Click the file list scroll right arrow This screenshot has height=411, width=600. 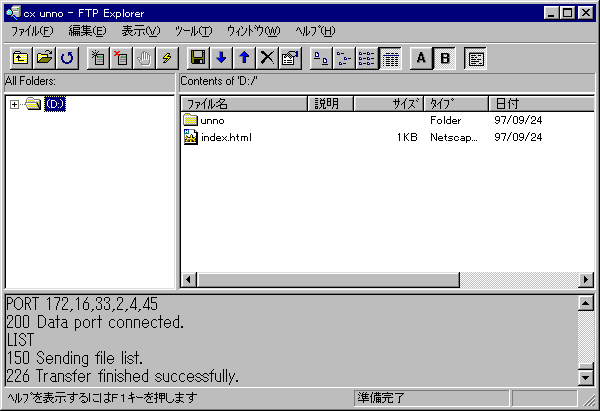586,280
